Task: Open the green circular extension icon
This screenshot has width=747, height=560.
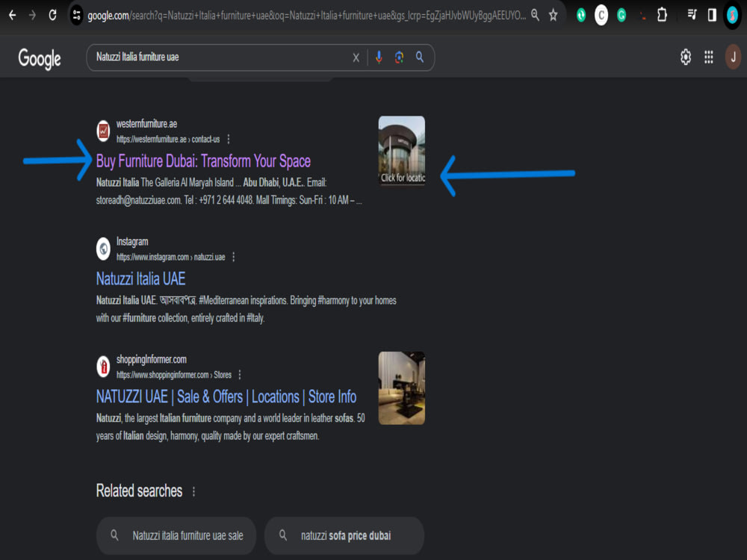Action: 580,15
